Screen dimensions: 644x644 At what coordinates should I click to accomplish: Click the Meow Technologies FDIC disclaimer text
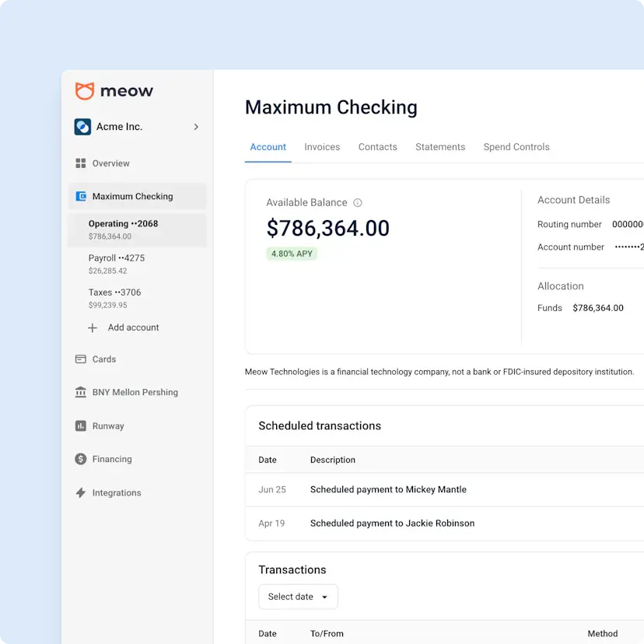[x=439, y=372]
